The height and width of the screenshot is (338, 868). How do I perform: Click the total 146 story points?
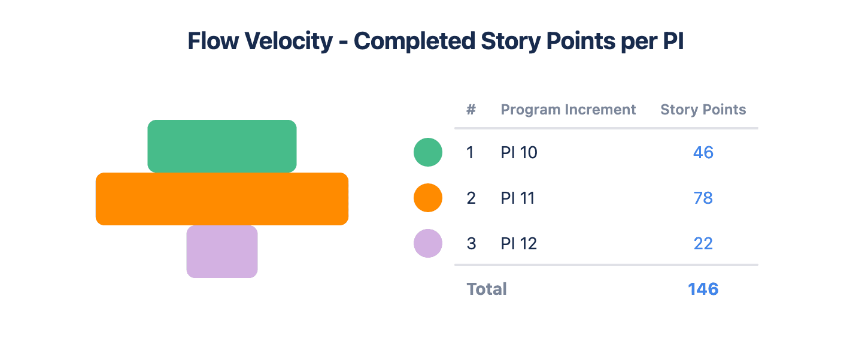coord(703,289)
